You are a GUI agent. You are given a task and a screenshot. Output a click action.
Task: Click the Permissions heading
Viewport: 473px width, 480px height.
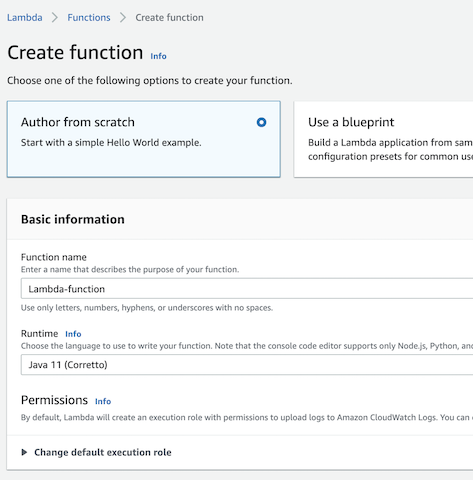[54, 400]
